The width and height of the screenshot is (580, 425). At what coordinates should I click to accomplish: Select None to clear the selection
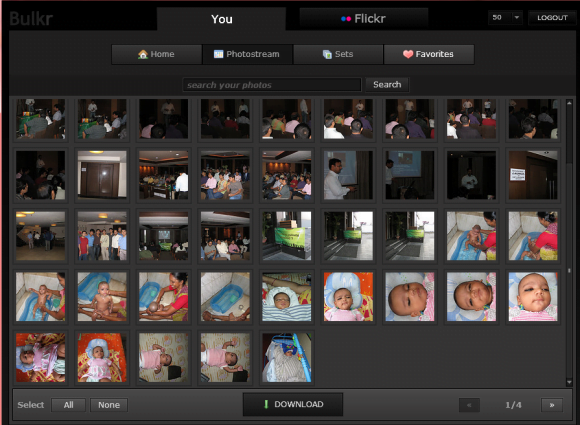pos(109,405)
